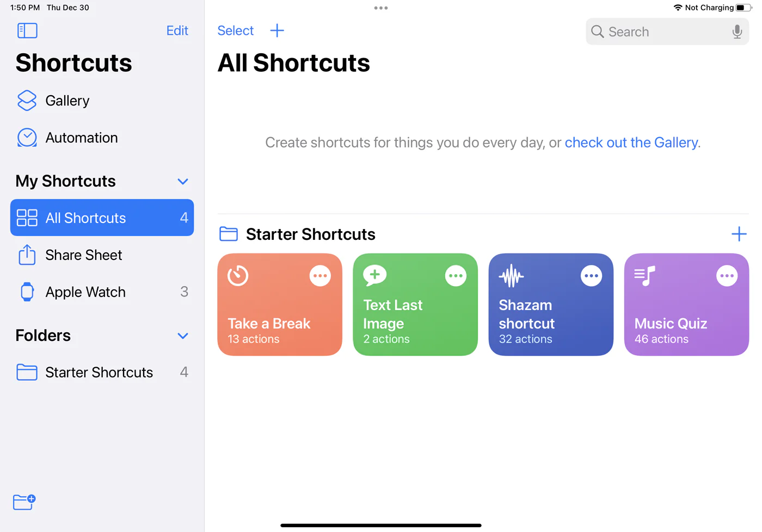762x532 pixels.
Task: Toggle the sidebar visibility icon
Action: click(x=27, y=30)
